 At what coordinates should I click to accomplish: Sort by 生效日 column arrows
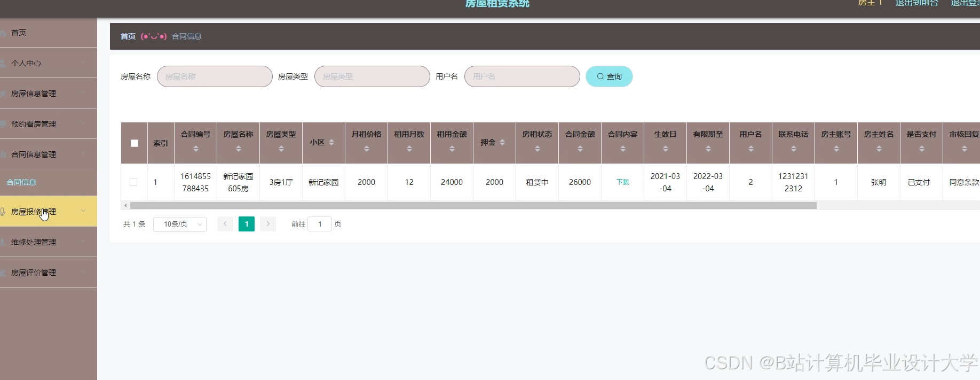666,149
